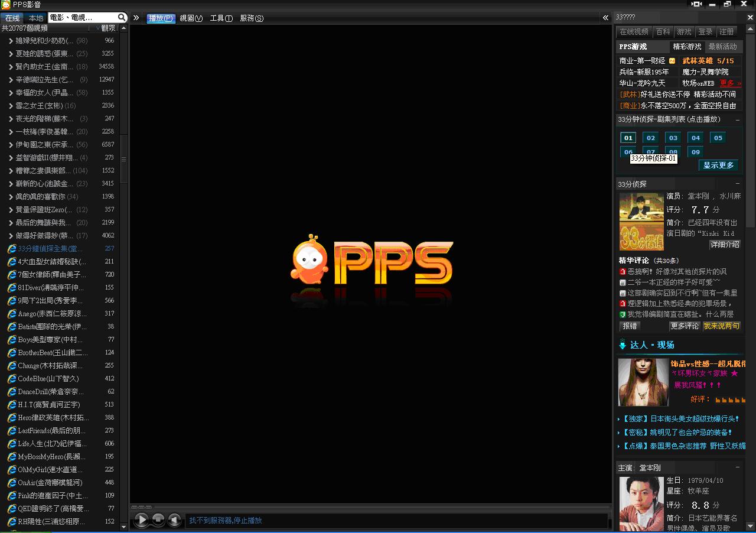Viewport: 756px width, 533px height.
Task: Play episode 05 from episode list
Action: click(x=718, y=138)
